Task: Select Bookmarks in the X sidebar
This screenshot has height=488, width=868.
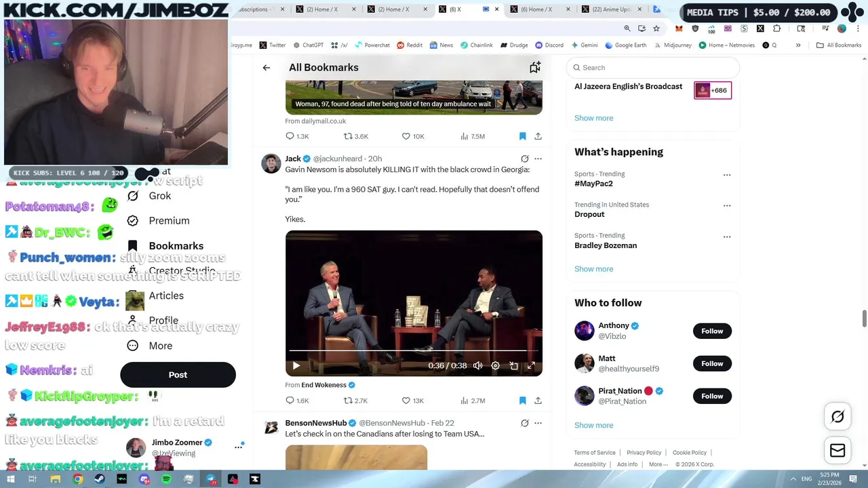Action: point(165,246)
